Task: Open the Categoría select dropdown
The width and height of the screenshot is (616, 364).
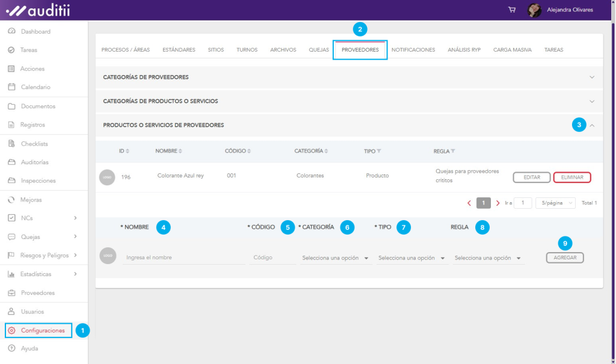Action: tap(335, 258)
